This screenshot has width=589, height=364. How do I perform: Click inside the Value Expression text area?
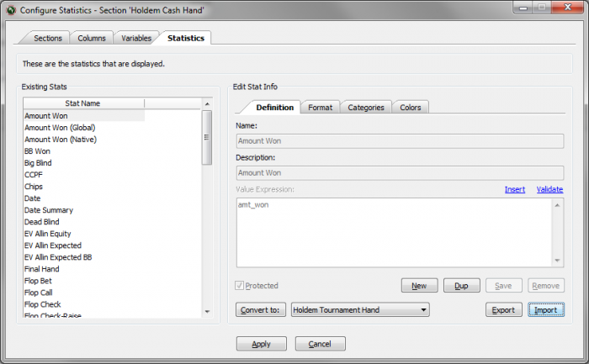[x=394, y=233]
